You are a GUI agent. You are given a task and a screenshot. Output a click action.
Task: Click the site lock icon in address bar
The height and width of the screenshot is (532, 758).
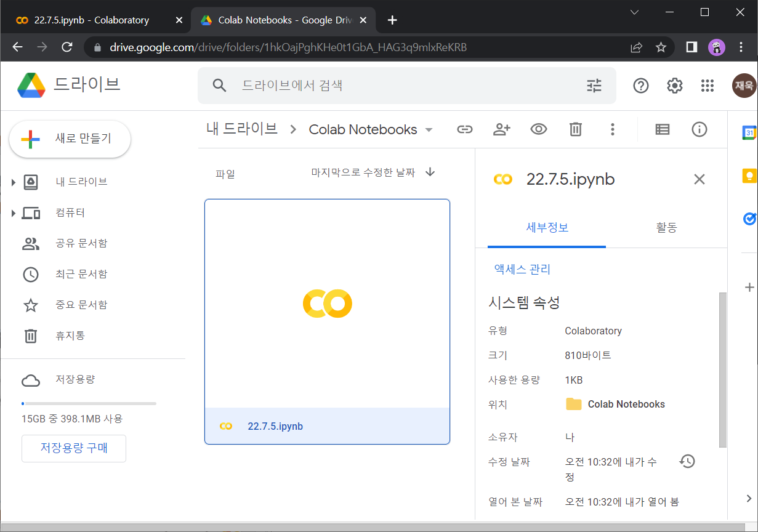pyautogui.click(x=96, y=47)
